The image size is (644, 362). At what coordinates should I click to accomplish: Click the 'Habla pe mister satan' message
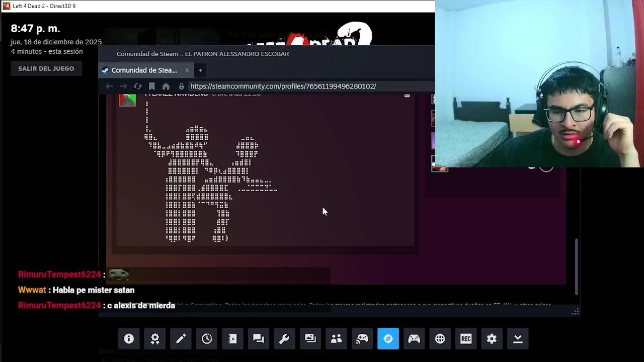(x=94, y=290)
